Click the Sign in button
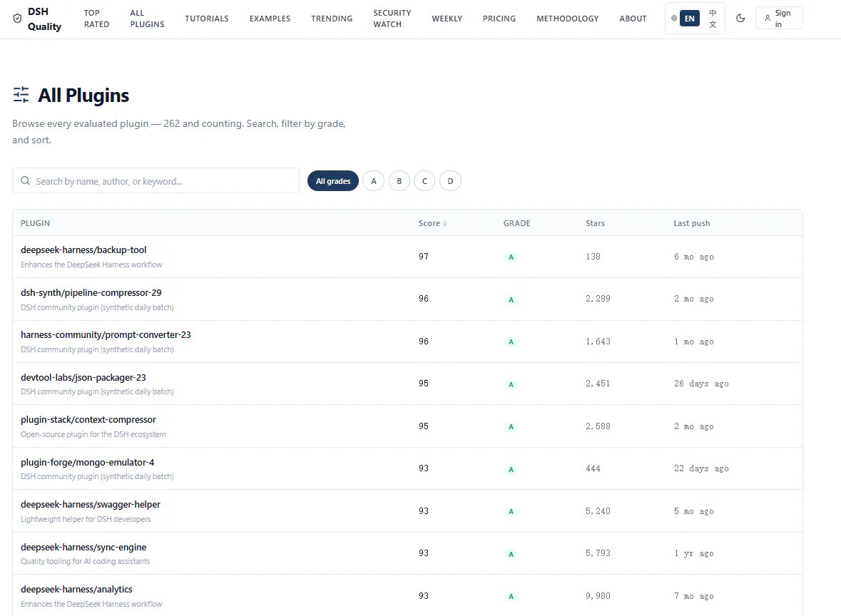The width and height of the screenshot is (841, 616). point(779,19)
